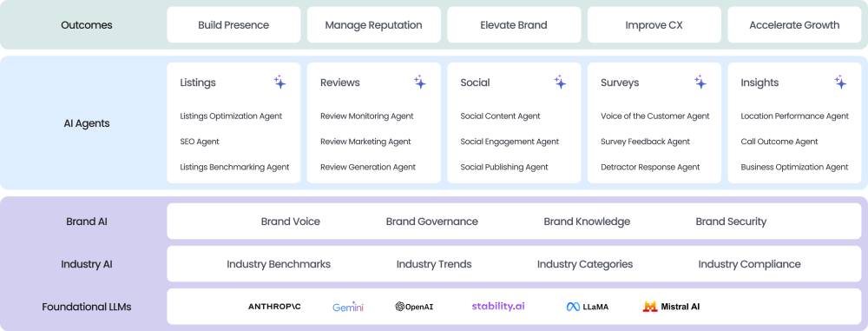Choose the Accelerate Growth outcome
Viewport: 868px width, 331px height.
[x=794, y=25]
